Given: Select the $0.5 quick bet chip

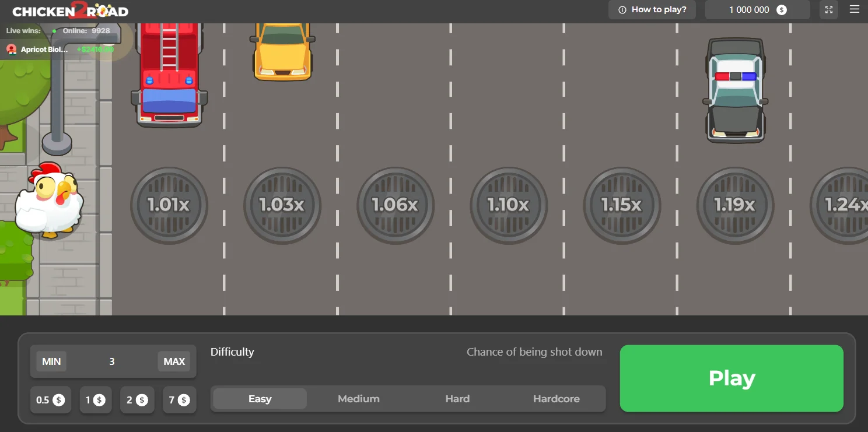Looking at the screenshot, I should [x=51, y=400].
